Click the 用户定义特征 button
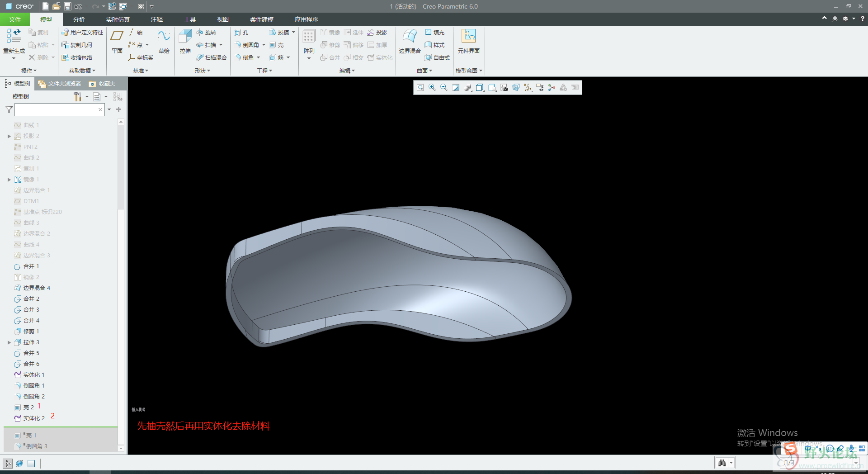 point(82,33)
